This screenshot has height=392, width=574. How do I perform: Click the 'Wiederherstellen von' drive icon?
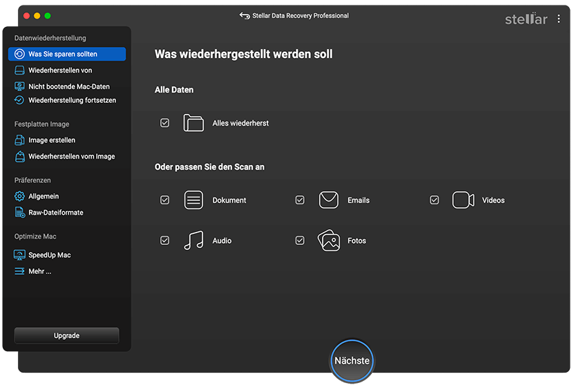(x=19, y=70)
